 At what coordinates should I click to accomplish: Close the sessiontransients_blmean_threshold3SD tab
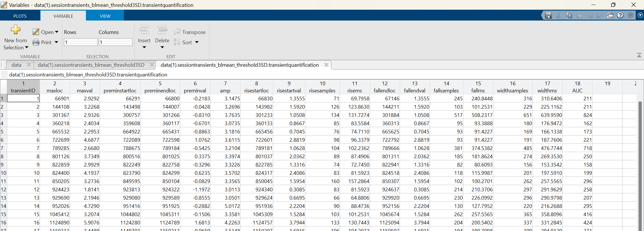[152, 65]
